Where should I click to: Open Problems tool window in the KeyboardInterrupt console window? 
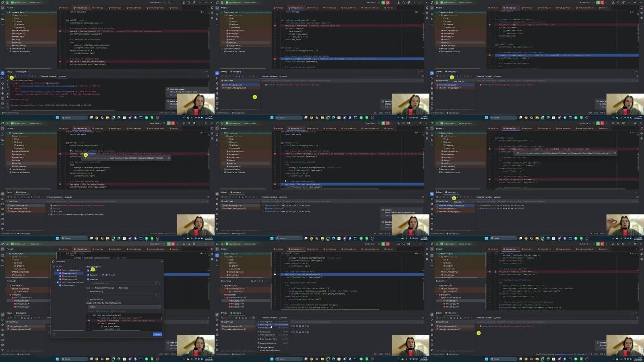pyautogui.click(x=2, y=103)
